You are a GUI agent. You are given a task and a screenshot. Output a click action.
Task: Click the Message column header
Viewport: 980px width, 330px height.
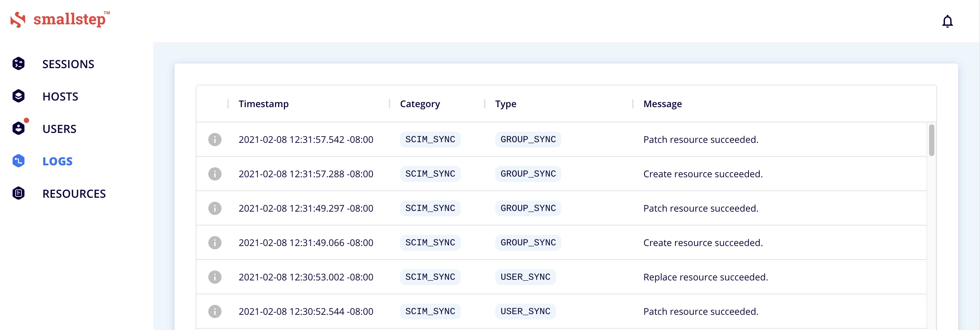(662, 103)
